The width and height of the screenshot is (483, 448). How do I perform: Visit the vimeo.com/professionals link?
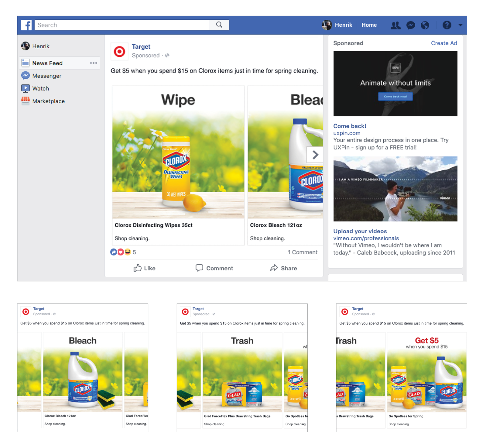tap(366, 238)
